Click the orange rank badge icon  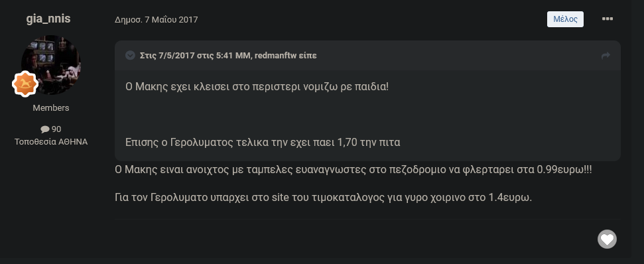tap(25, 84)
